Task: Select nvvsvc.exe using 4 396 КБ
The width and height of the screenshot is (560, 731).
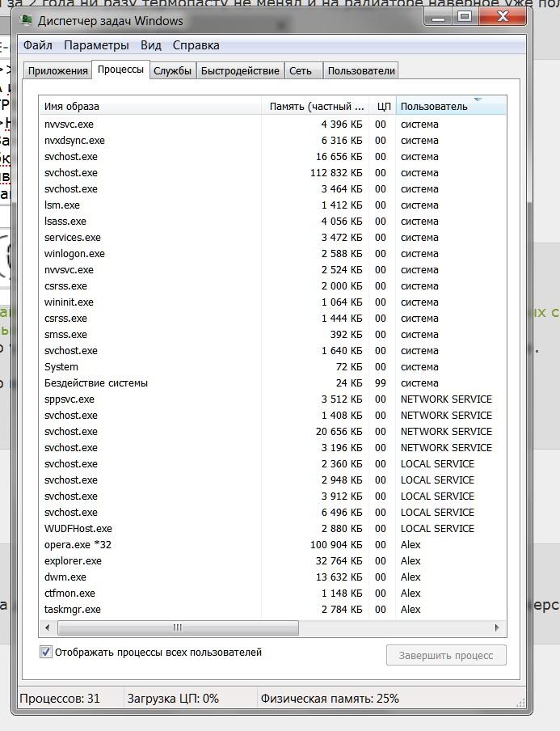Action: (272, 124)
